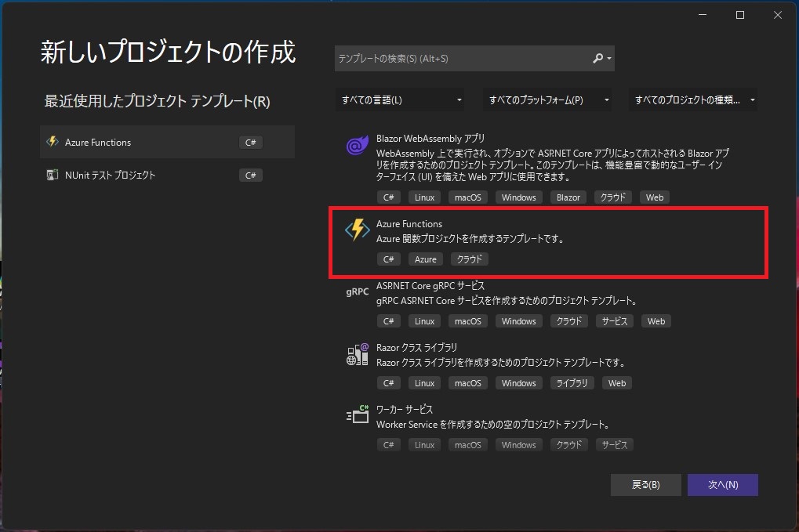Click the 戻る(B) back button
This screenshot has width=799, height=532.
[x=645, y=485]
